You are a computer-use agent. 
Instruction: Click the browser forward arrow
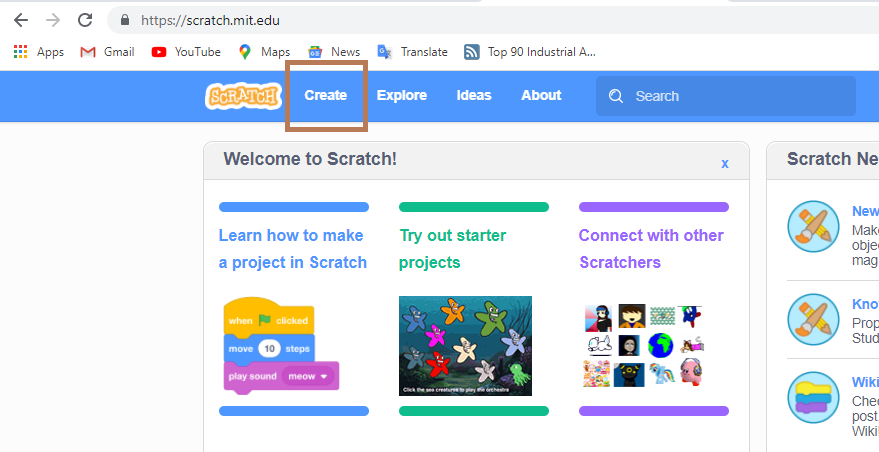click(53, 20)
